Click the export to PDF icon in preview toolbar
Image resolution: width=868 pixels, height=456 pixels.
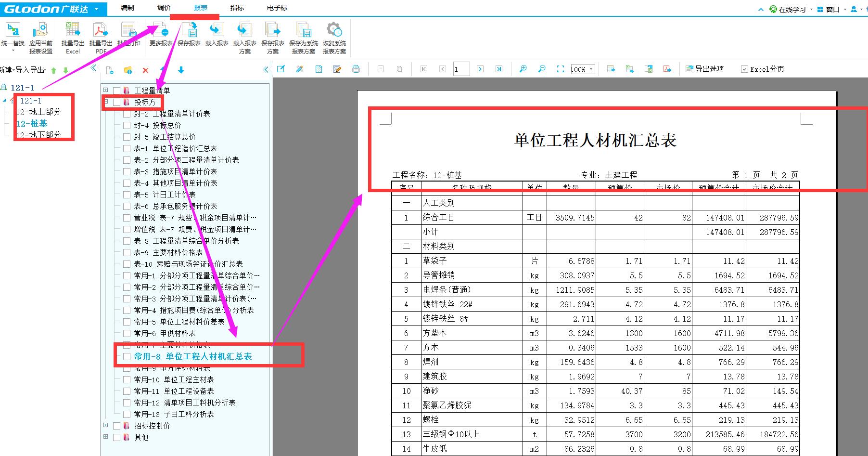[667, 69]
